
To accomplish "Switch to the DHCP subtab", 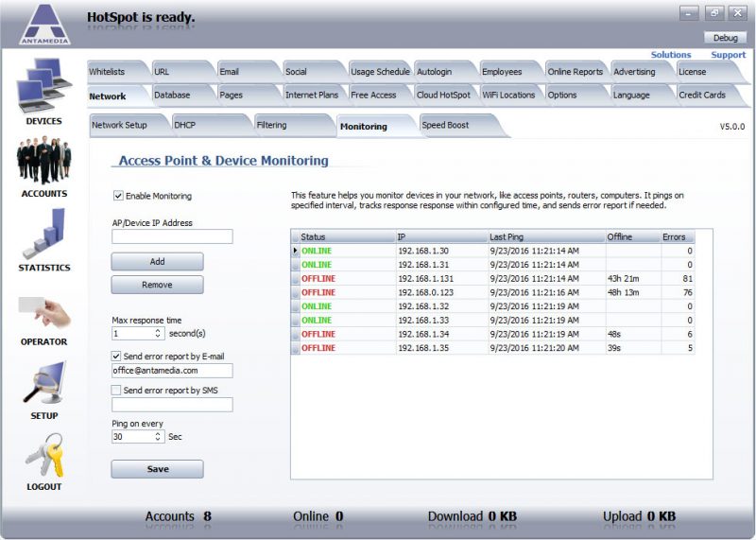I will (210, 125).
